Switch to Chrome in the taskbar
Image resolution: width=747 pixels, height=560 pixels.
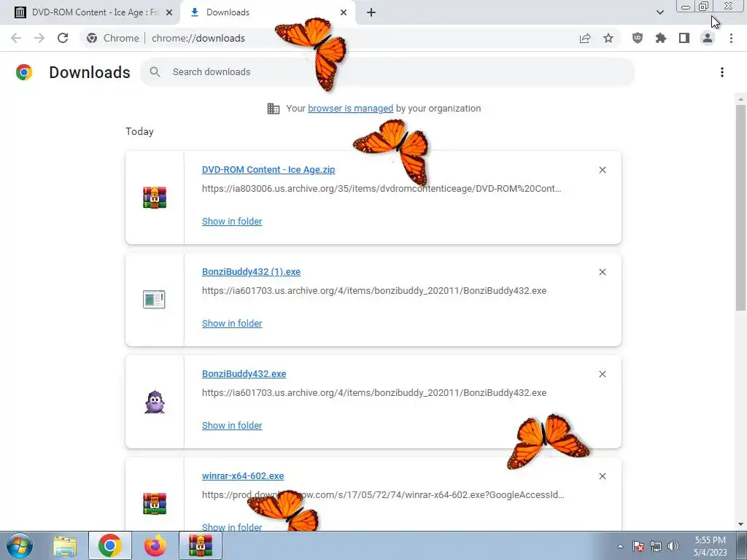click(x=109, y=545)
